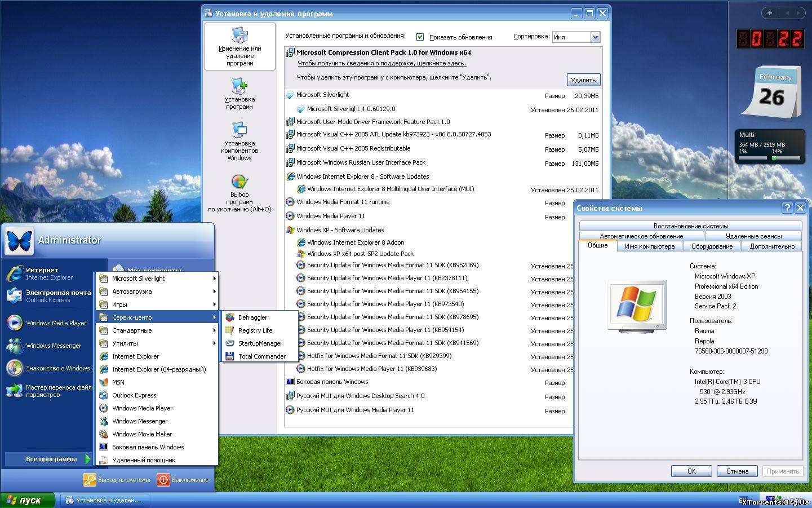Select Microsoft Windows Russian User Interface Pack
Image resolution: width=812 pixels, height=508 pixels.
pyautogui.click(x=443, y=162)
